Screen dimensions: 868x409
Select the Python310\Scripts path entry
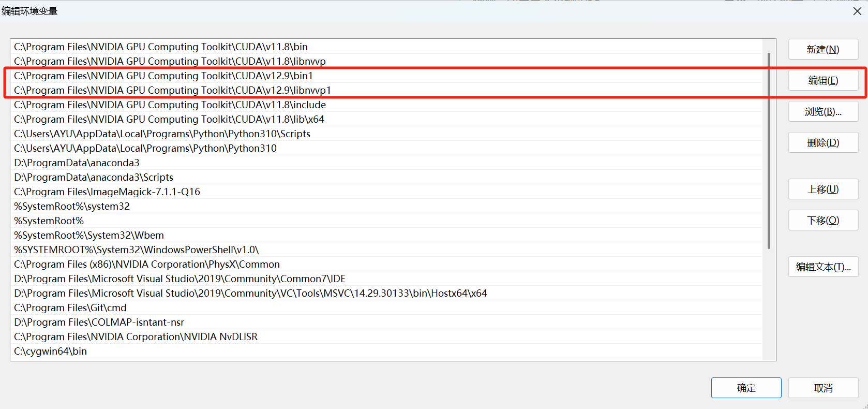tap(386, 134)
